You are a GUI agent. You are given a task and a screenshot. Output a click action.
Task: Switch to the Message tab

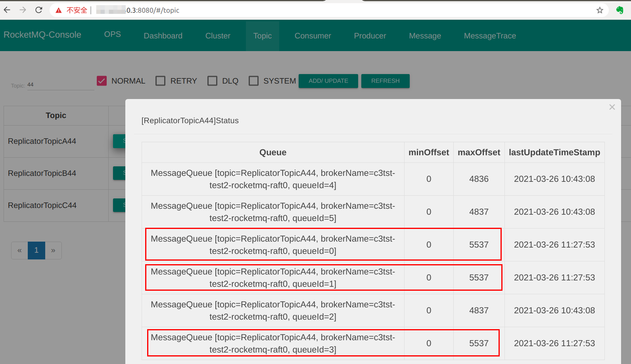point(425,36)
